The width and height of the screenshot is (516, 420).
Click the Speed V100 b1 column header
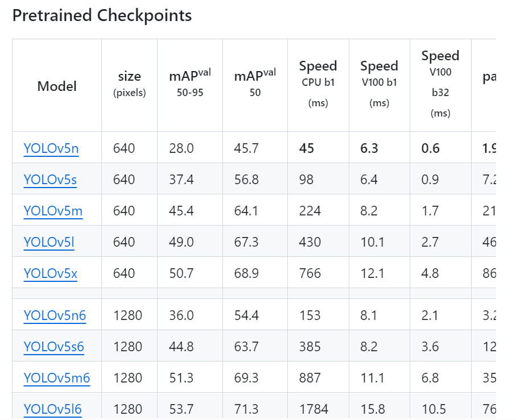click(x=379, y=84)
